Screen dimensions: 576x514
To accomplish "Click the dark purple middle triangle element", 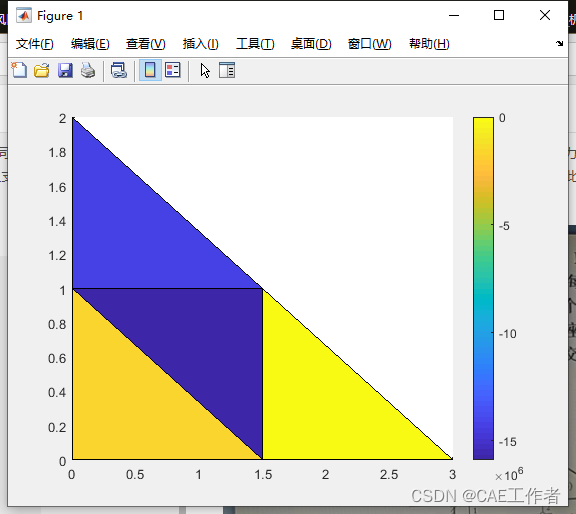I will 198,345.
